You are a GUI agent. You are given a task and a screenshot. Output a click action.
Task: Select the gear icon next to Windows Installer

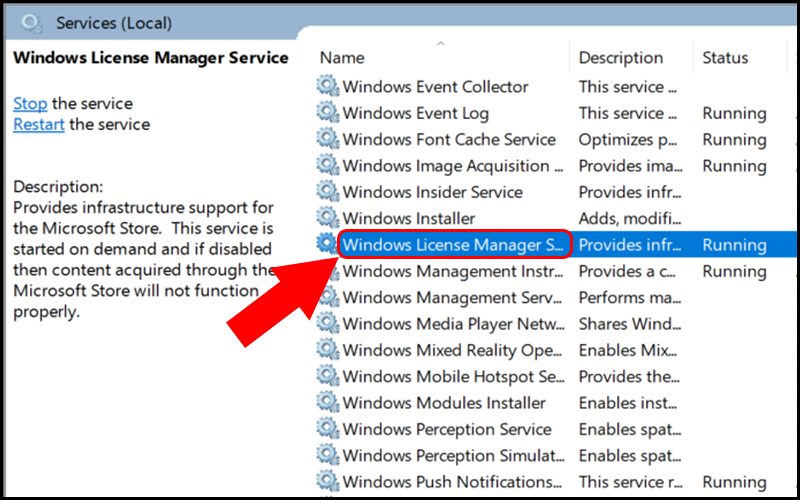328,218
